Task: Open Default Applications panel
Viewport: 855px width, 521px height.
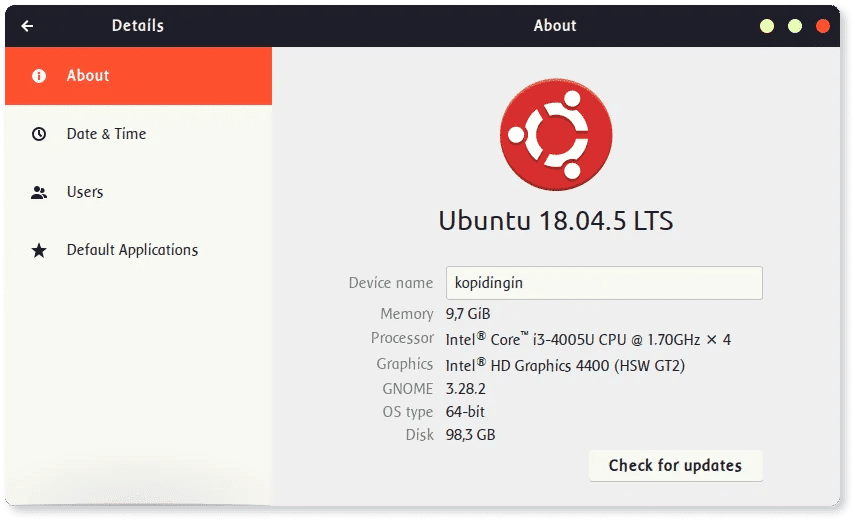Action: (139, 250)
